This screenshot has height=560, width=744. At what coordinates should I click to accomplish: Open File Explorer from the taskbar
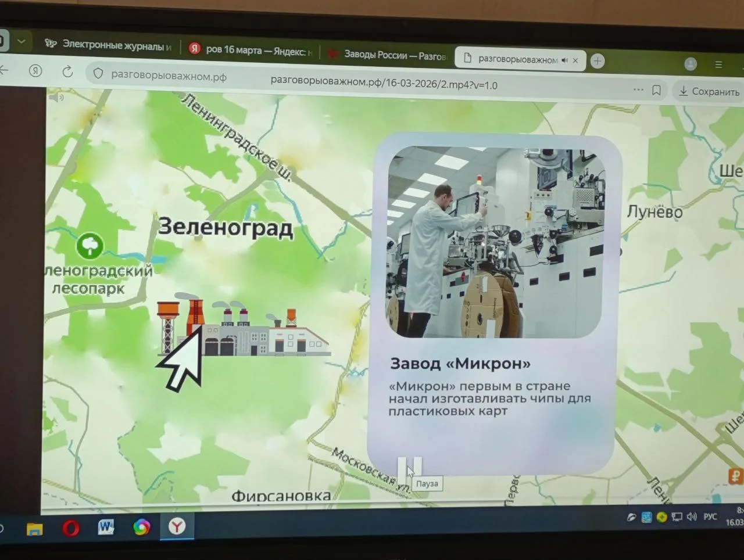[35, 528]
